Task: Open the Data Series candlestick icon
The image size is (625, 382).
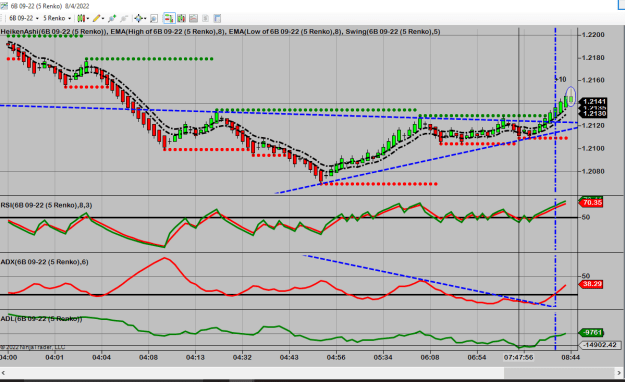Action: tap(181, 18)
